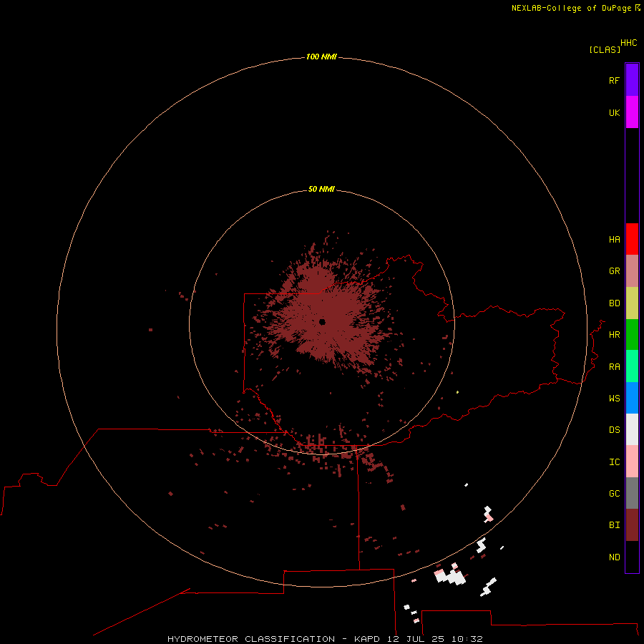Click the HA red legend swatch
Image resolution: width=644 pixels, height=644 pixels.
coord(632,239)
